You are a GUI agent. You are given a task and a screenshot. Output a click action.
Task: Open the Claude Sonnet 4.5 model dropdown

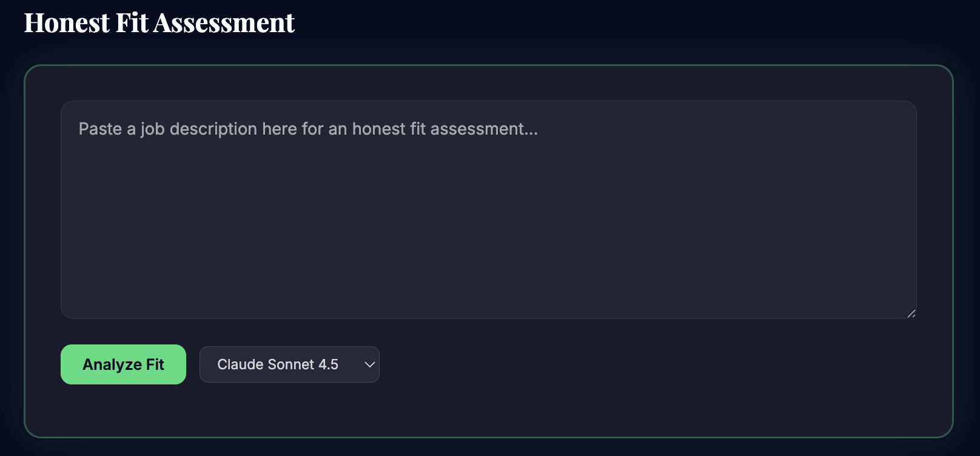click(289, 364)
